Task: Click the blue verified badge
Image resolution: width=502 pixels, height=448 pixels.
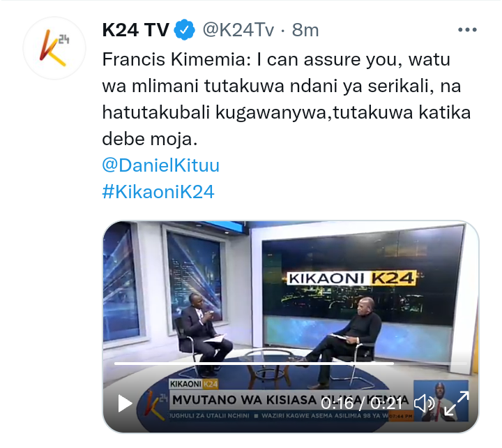Action: 184,30
